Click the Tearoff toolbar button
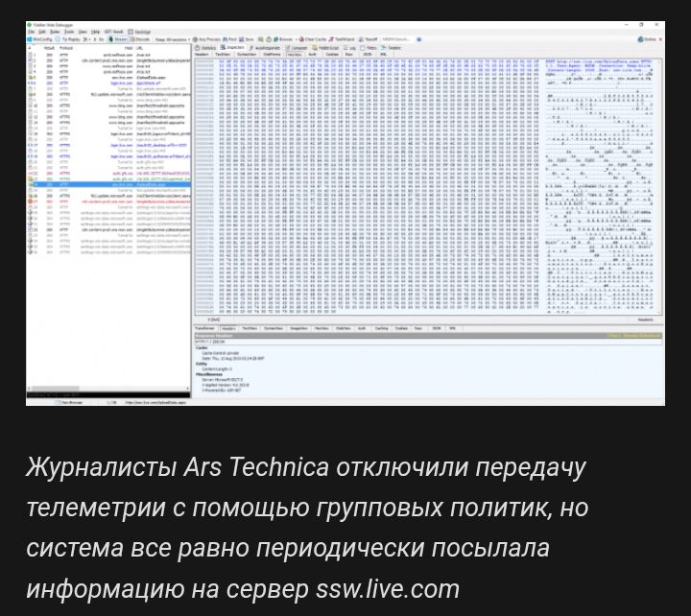The image size is (691, 616). (x=369, y=39)
